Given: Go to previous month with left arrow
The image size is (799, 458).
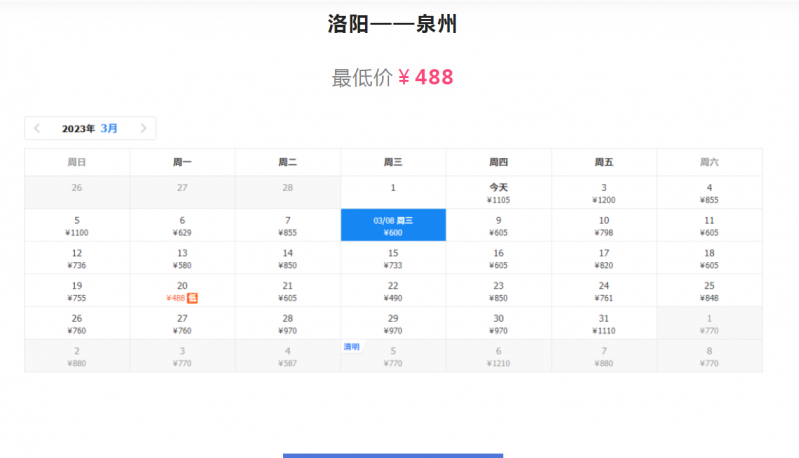Looking at the screenshot, I should tap(37, 128).
